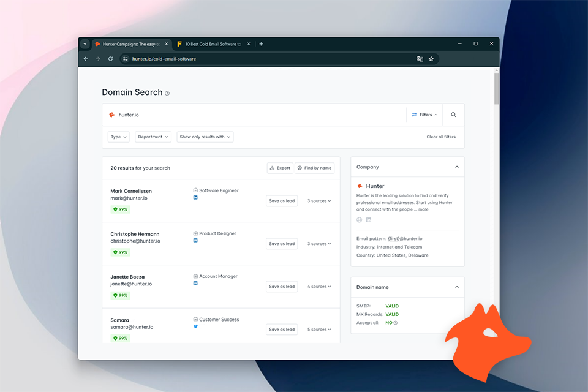Switch to the Hunter Campaigns tab
The image size is (588, 392).
click(131, 44)
